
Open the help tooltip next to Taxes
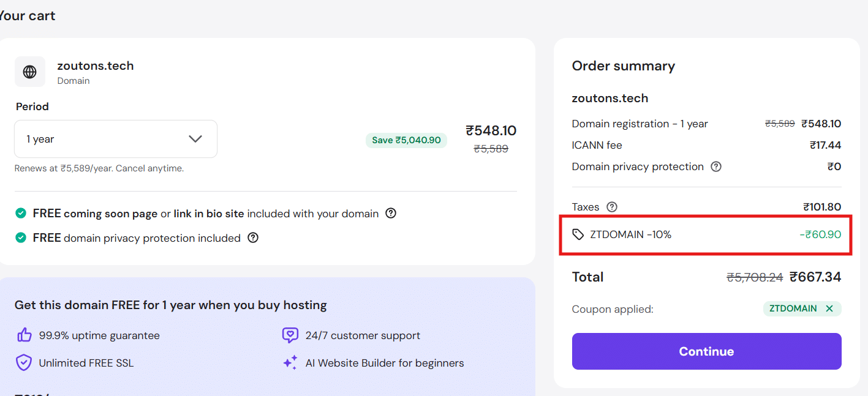pos(611,207)
